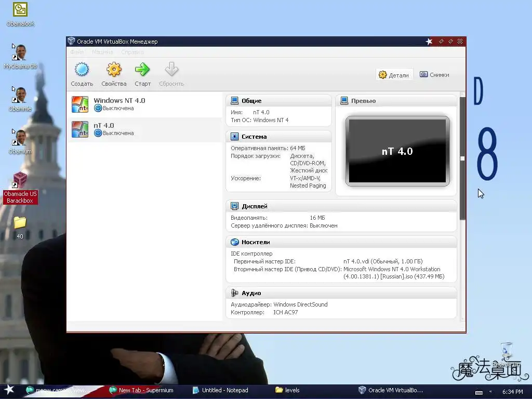
Task: Click the 6:34 PM taskbar clock
Action: tap(512, 392)
